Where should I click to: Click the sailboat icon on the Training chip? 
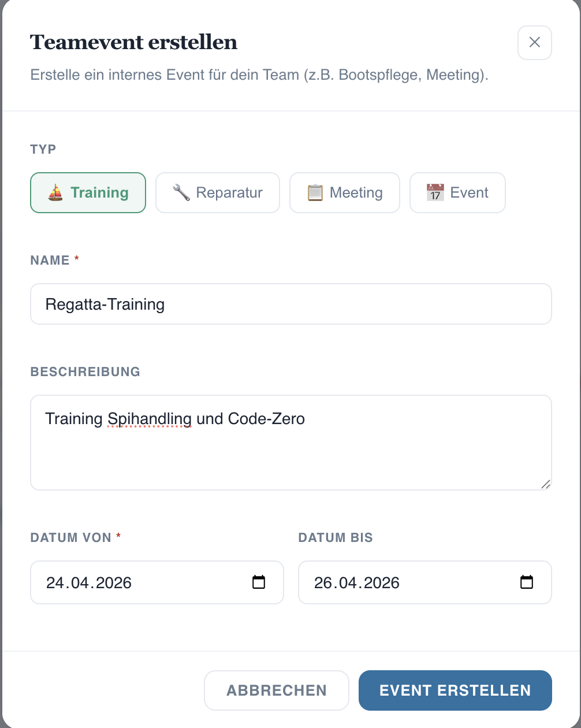[55, 192]
